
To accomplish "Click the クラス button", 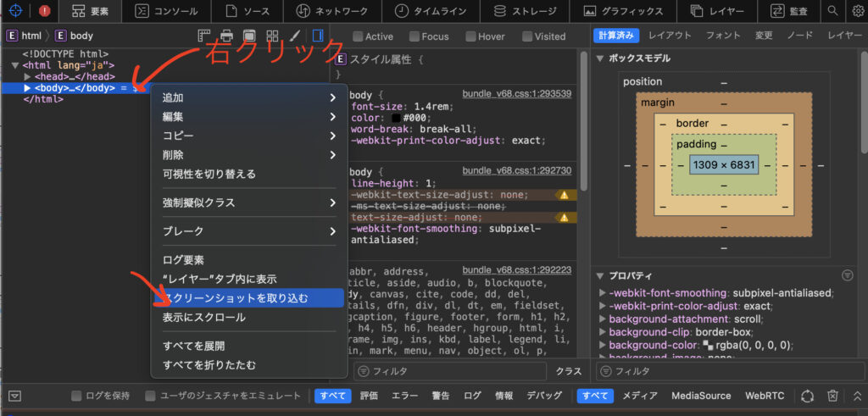I will point(569,371).
